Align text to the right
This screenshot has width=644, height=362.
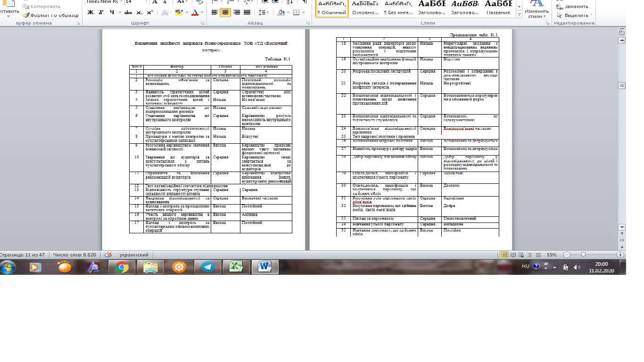point(236,12)
